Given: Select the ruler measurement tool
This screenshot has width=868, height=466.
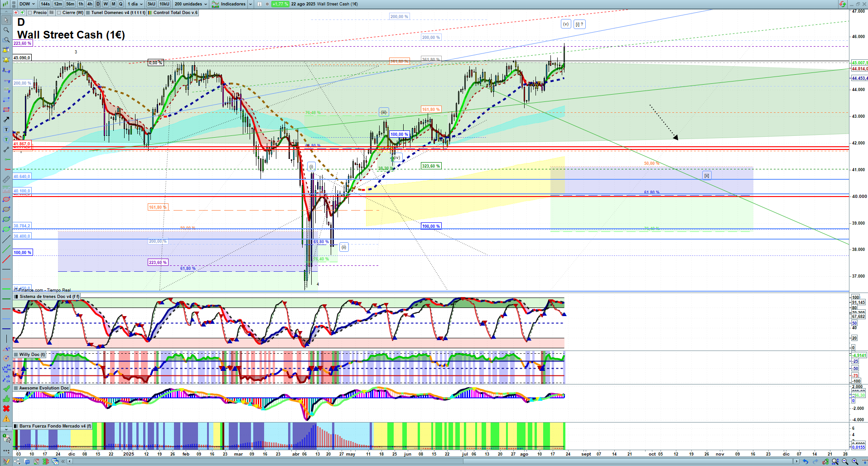Looking at the screenshot, I should pos(6,179).
